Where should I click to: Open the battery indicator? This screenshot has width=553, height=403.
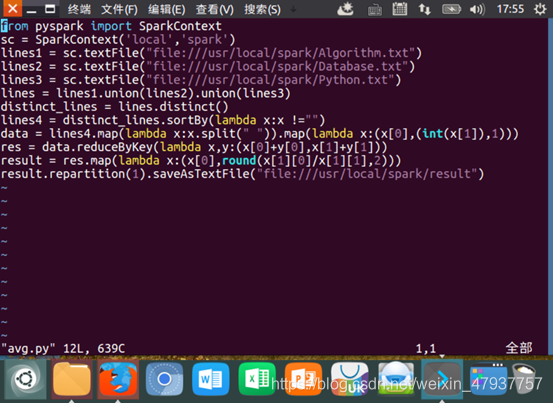tap(451, 9)
